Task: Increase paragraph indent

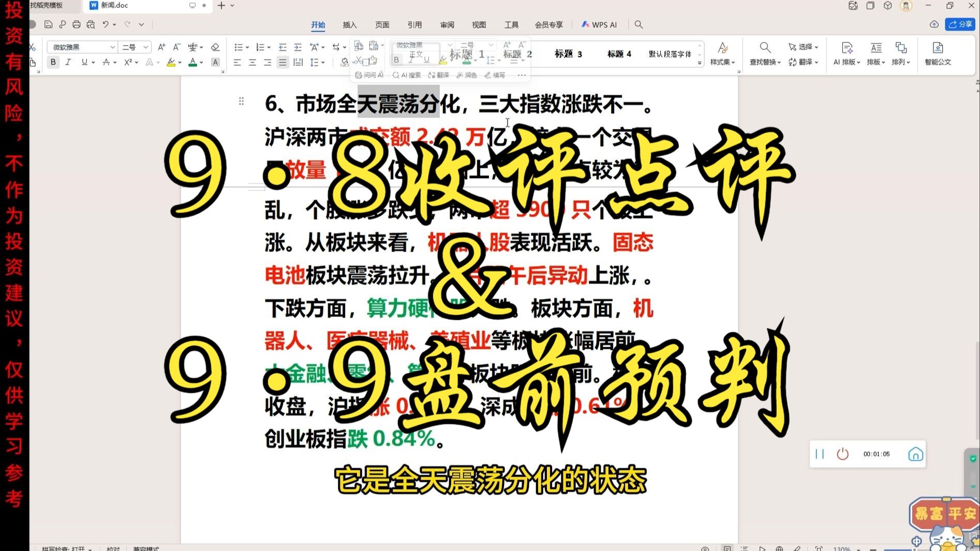Action: point(298,47)
